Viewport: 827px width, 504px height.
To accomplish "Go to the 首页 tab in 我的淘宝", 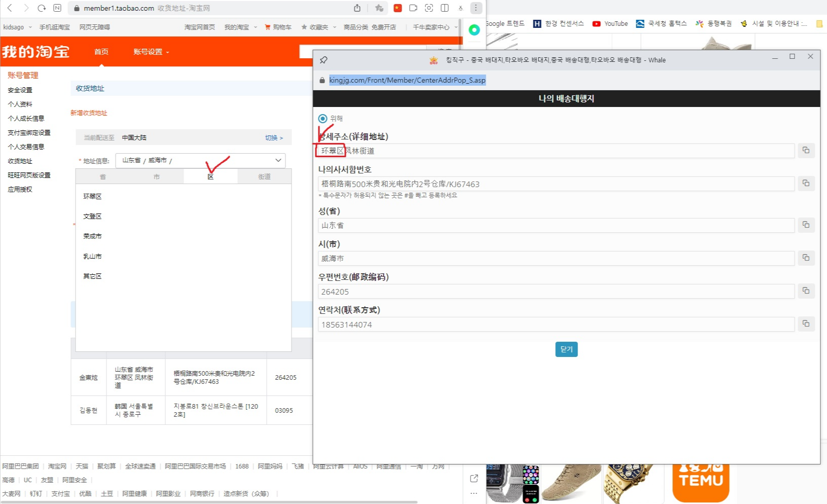I will (x=101, y=52).
